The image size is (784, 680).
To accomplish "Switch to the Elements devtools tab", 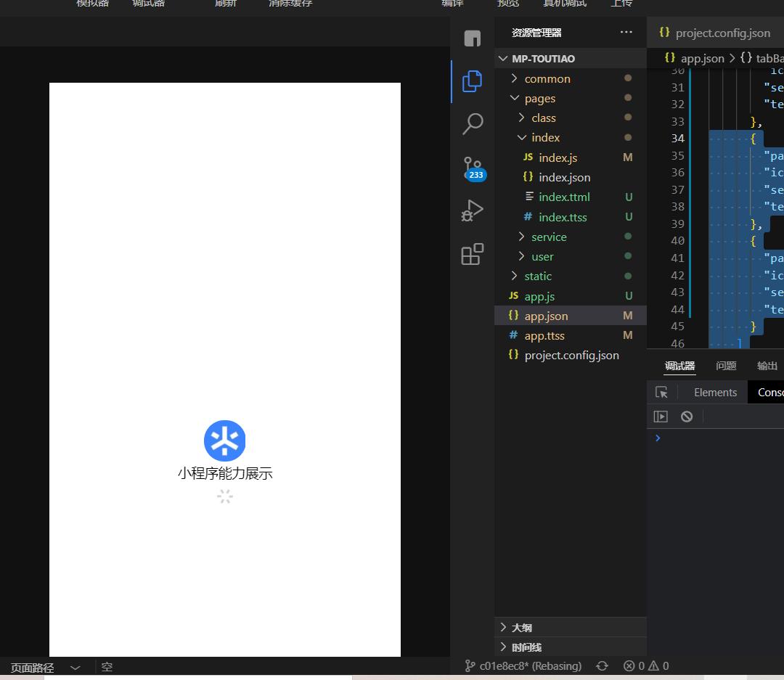I will point(715,393).
